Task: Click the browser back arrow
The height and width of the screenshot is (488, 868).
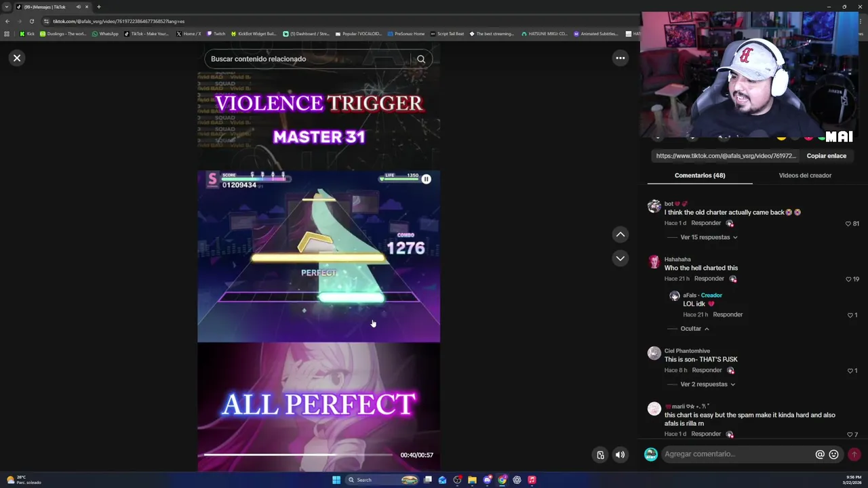Action: coord(7,21)
